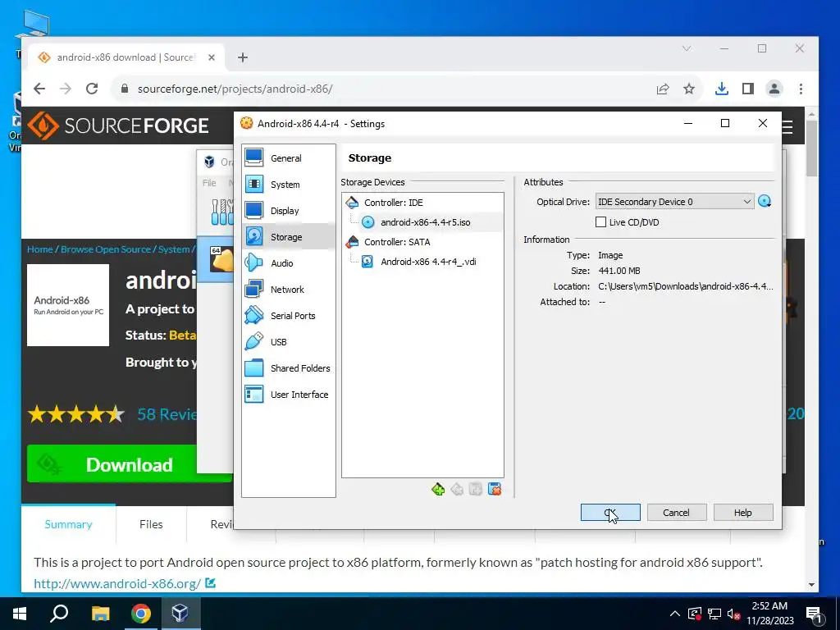Click the taskbar clock showing 2:52 AM
Image resolution: width=840 pixels, height=630 pixels.
pyautogui.click(x=769, y=614)
